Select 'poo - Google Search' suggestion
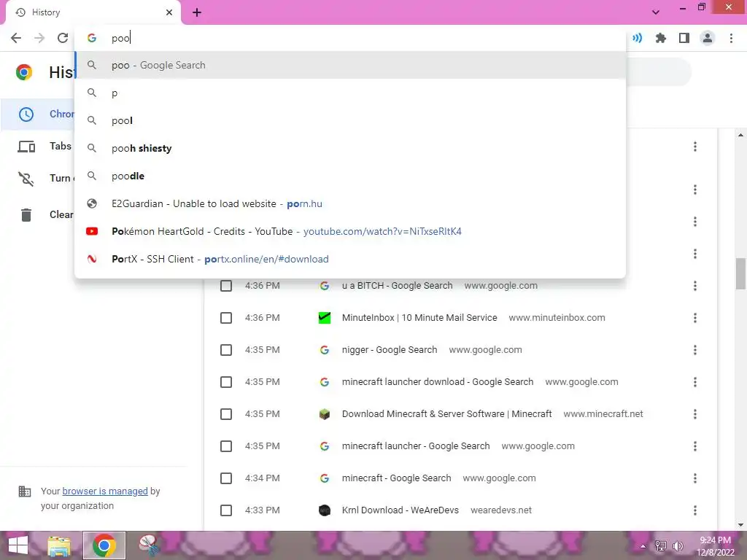This screenshot has height=560, width=747. tap(350, 65)
